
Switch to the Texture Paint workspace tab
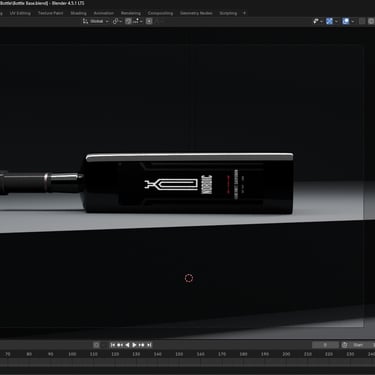(x=50, y=13)
